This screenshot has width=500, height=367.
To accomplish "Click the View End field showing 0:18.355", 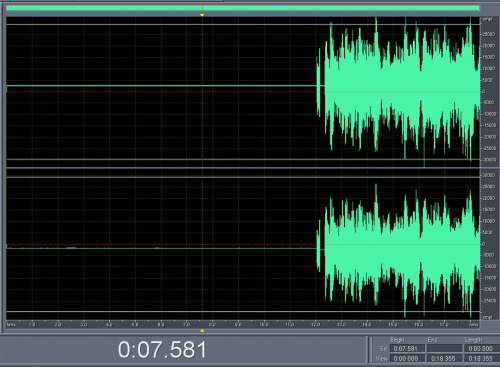I will [445, 359].
